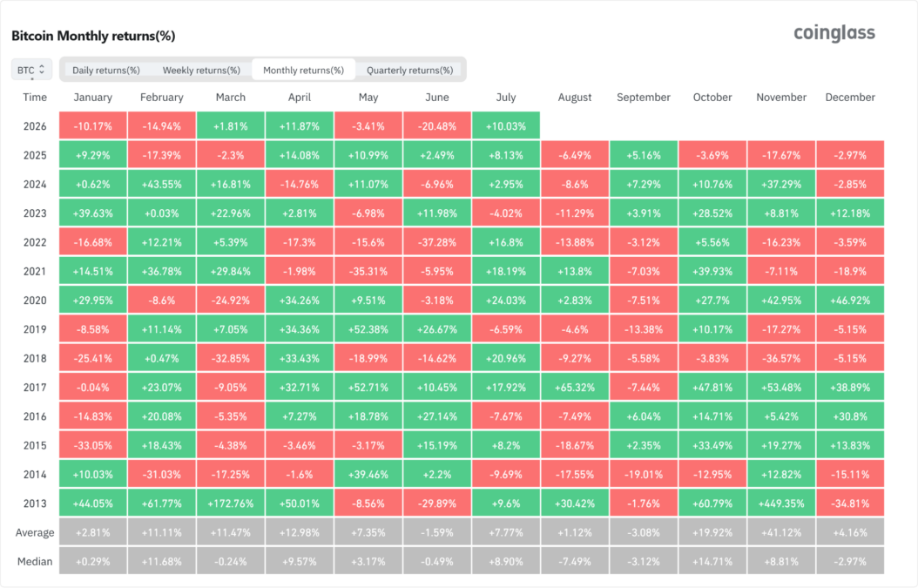This screenshot has width=918, height=588.
Task: Select the 2022 row label
Action: (x=35, y=242)
